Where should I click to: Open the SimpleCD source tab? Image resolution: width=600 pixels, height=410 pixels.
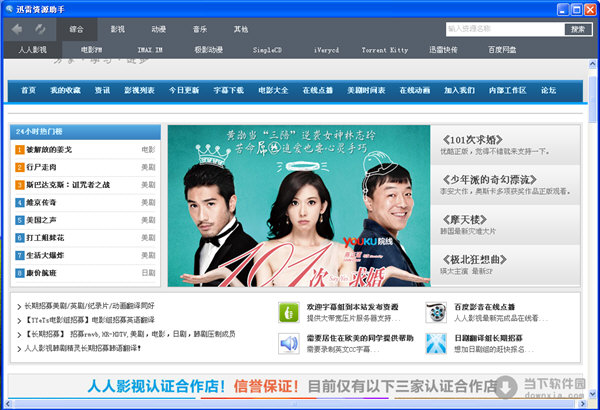point(267,50)
